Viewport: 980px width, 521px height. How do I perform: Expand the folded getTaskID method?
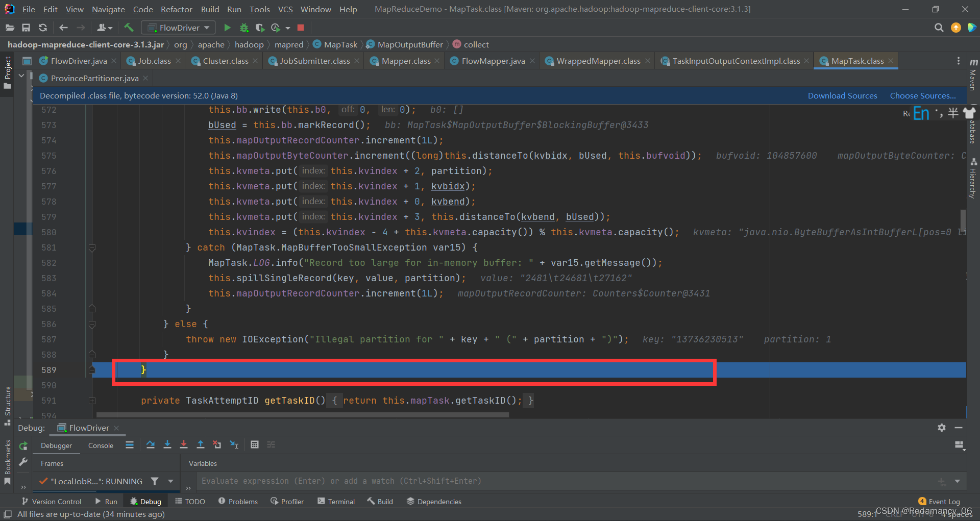pos(92,401)
